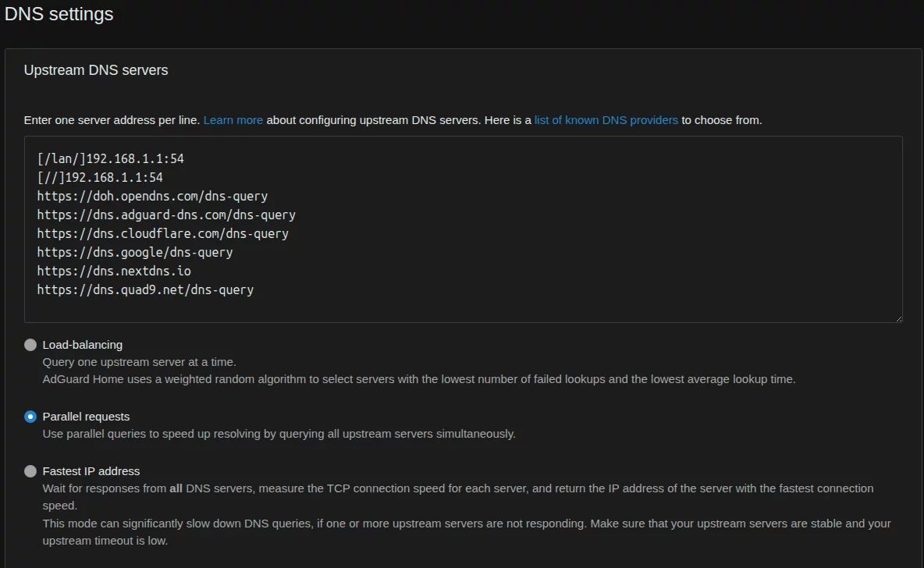Click the Upstream DNS servers section title
This screenshot has width=924, height=568.
click(x=96, y=70)
